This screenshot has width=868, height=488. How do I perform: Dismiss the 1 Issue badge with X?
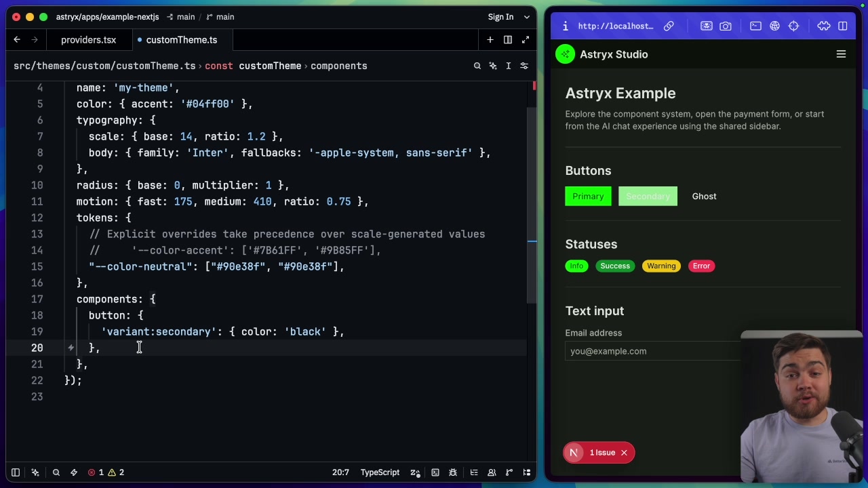click(x=624, y=453)
